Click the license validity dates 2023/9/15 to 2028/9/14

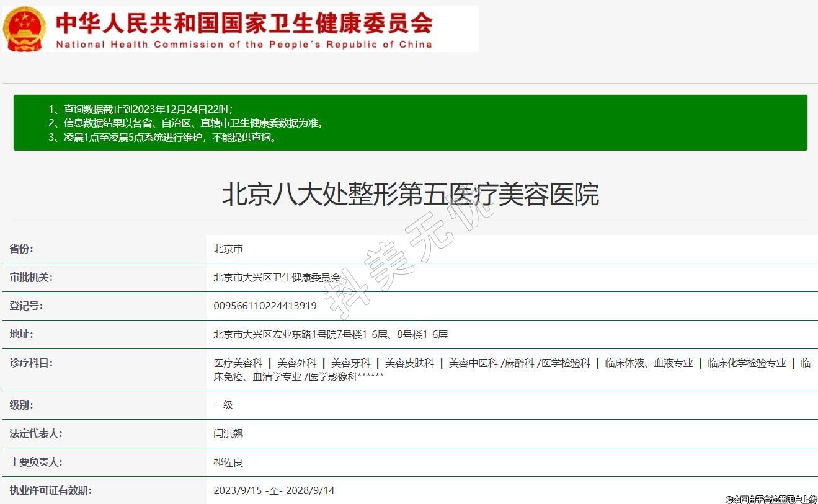point(273,491)
